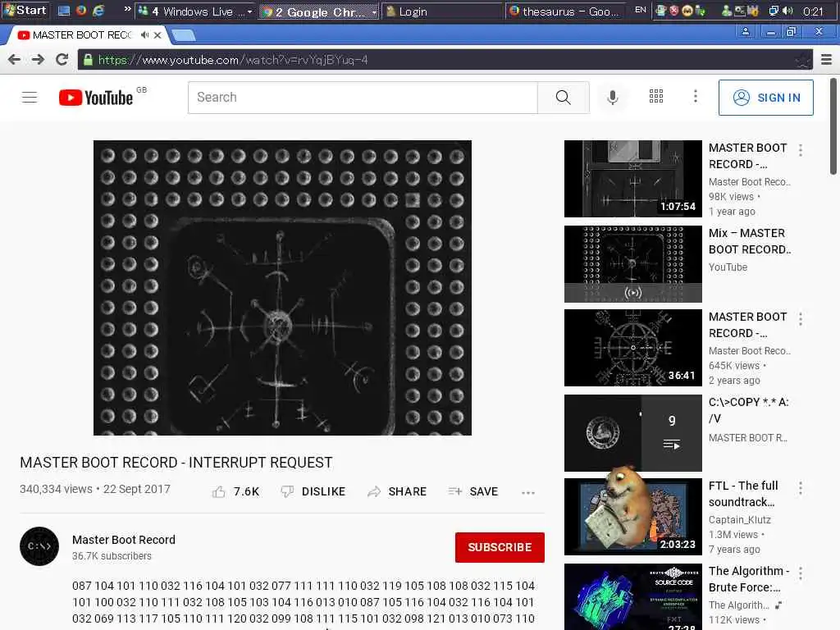Image resolution: width=840 pixels, height=630 pixels.
Task: Select the MASTER BOOT RECORD browser tab
Action: (x=80, y=35)
